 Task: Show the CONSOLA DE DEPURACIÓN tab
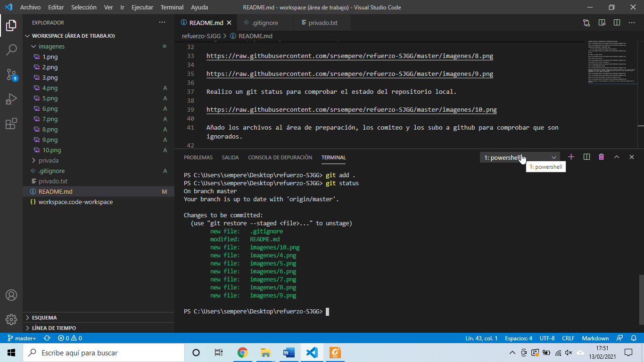coord(280,157)
